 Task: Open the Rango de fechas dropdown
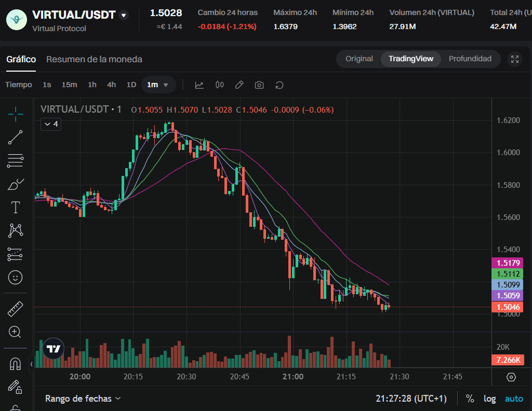click(x=83, y=399)
